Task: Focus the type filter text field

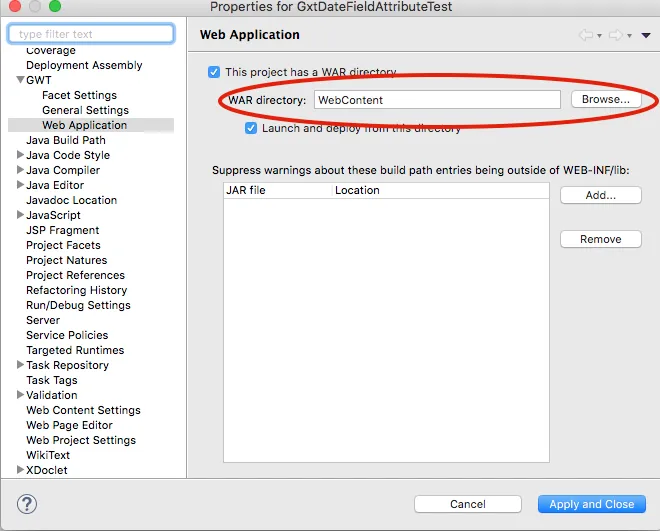Action: coord(91,34)
